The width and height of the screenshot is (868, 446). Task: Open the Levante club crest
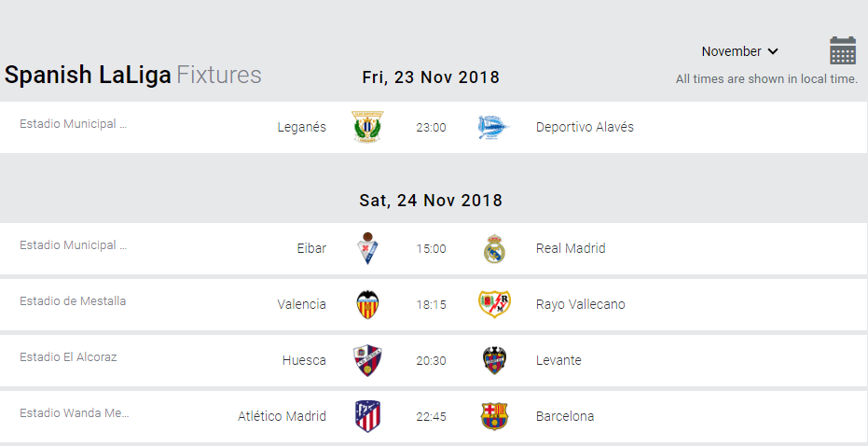coord(494,360)
